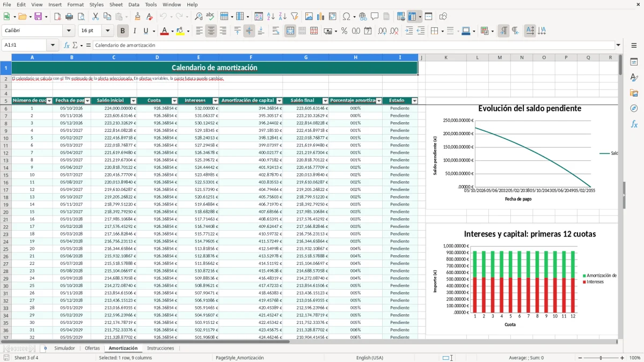
Task: Open Borders style dropdown arrow
Action: pyautogui.click(x=443, y=31)
